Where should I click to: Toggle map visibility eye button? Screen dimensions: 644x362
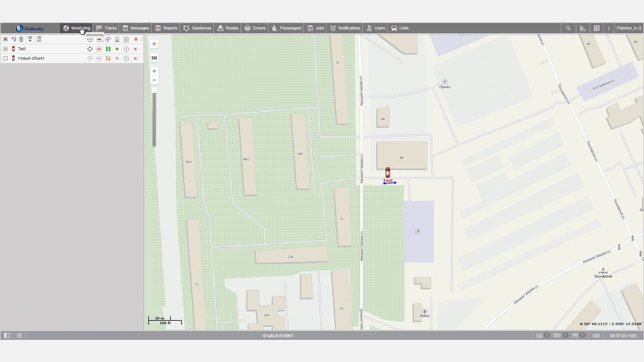pos(154,44)
